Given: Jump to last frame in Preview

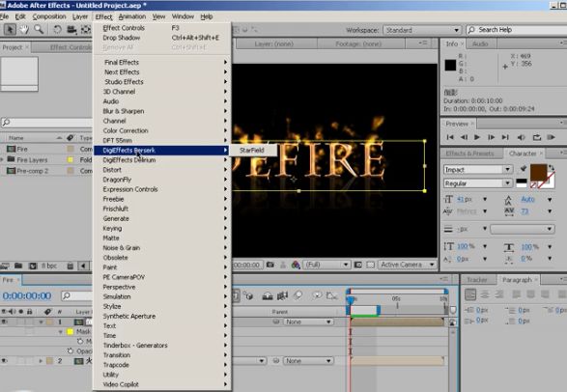Looking at the screenshot, I should (505, 137).
